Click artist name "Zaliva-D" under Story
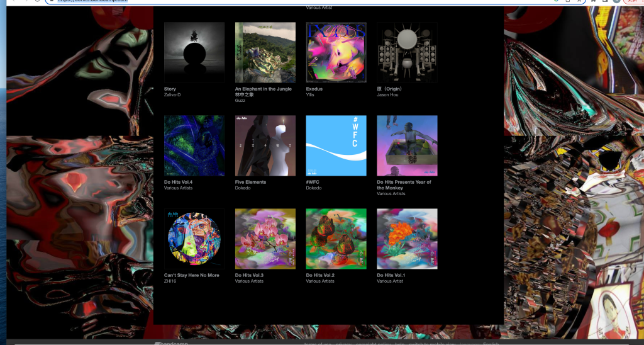 (x=172, y=94)
